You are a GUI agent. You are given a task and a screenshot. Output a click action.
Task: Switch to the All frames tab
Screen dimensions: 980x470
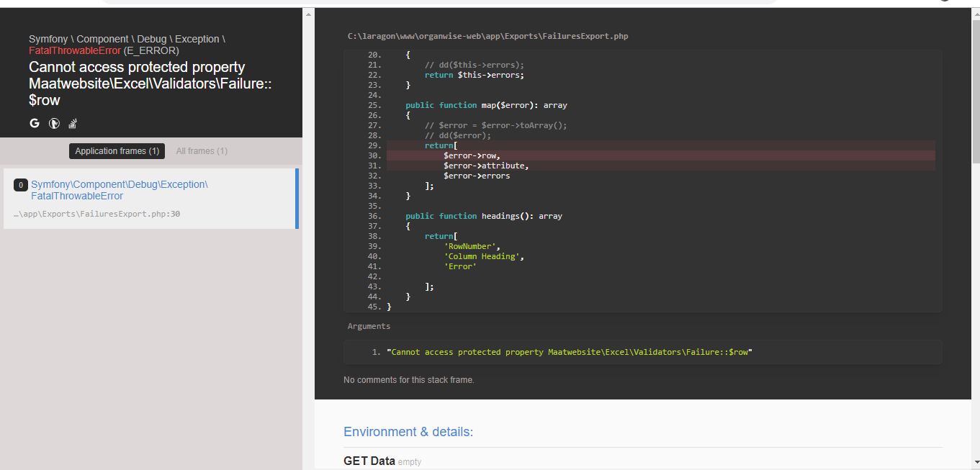click(x=201, y=150)
